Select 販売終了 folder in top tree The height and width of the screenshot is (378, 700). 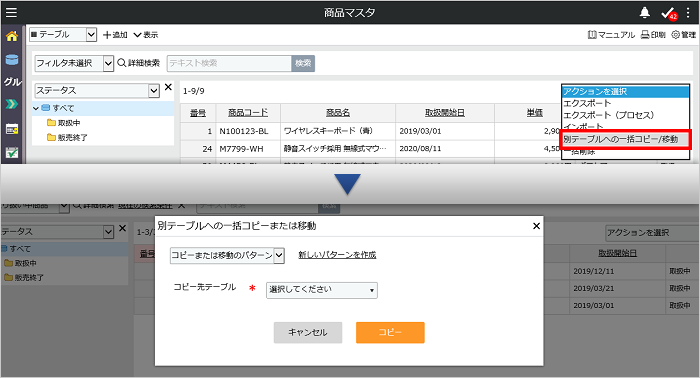click(67, 137)
